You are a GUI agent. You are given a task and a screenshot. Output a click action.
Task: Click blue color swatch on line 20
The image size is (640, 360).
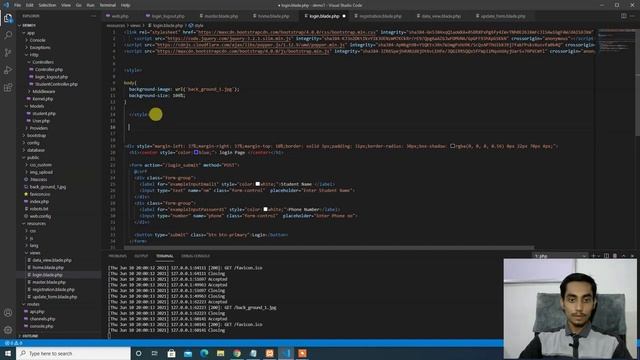[196, 152]
